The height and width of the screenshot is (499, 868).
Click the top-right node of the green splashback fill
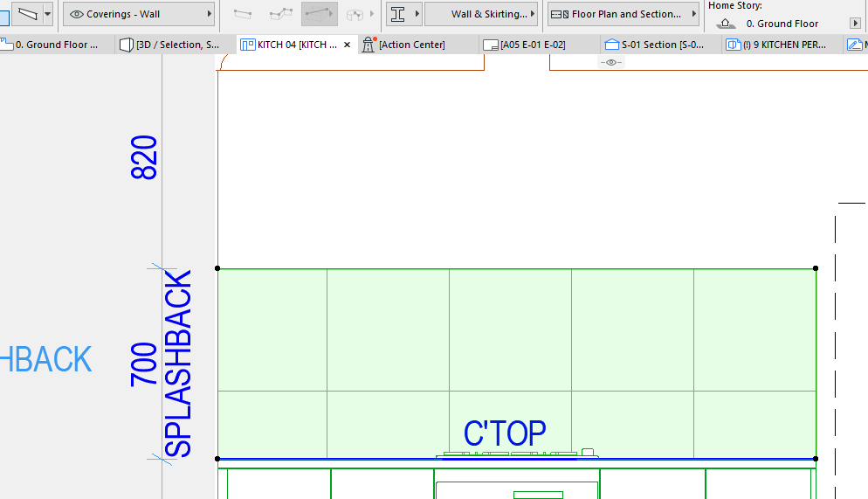click(816, 268)
